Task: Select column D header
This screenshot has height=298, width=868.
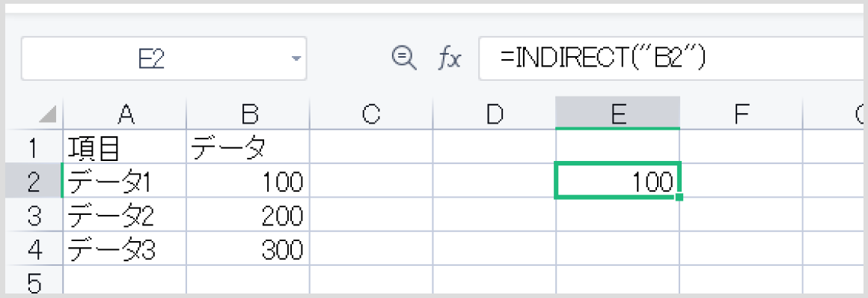Action: click(x=494, y=114)
